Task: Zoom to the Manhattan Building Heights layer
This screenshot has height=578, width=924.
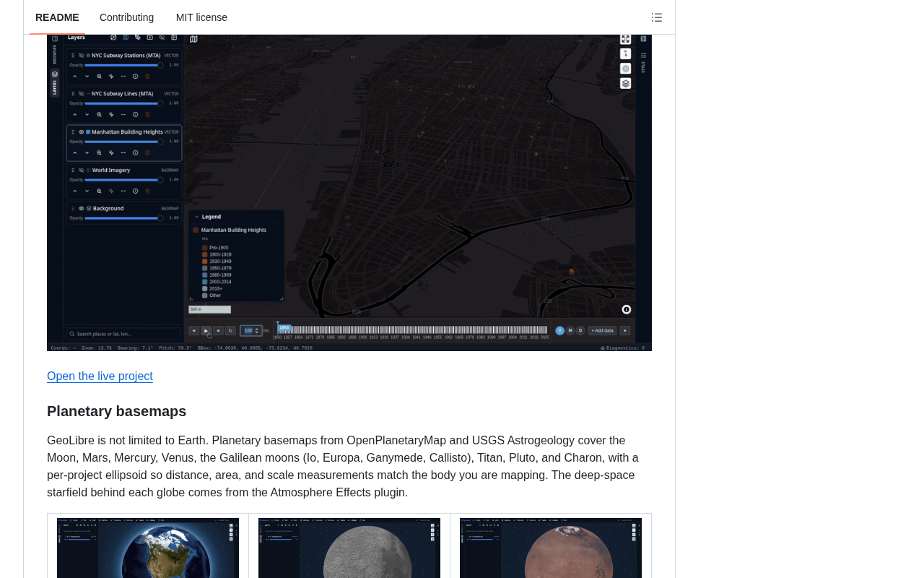Action: click(99, 152)
